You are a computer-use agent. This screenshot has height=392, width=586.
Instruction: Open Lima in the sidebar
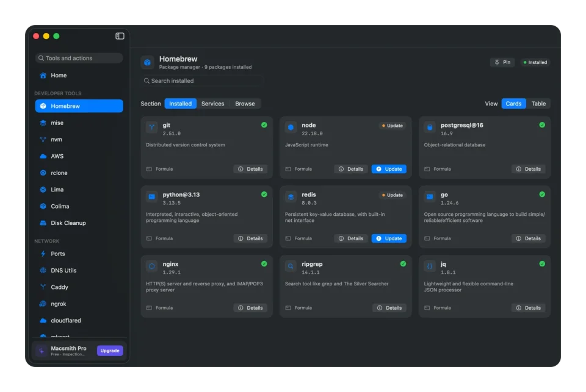[79, 190]
